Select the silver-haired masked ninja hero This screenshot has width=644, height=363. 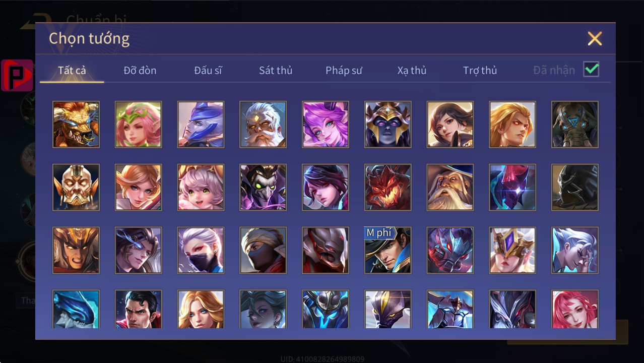click(x=201, y=251)
